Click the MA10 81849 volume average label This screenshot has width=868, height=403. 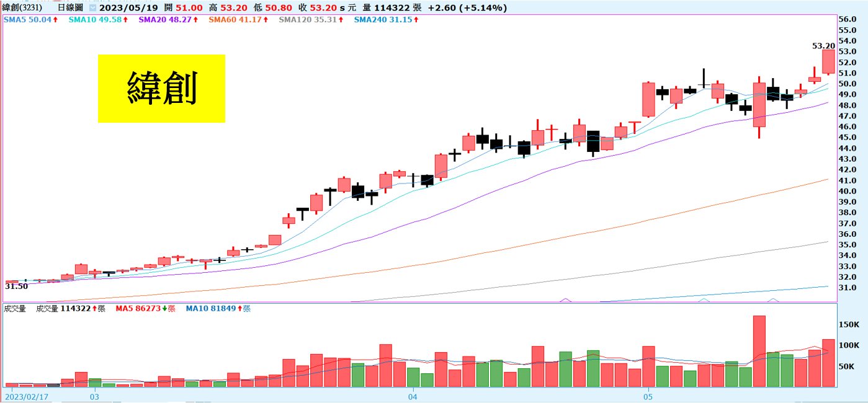tap(217, 308)
